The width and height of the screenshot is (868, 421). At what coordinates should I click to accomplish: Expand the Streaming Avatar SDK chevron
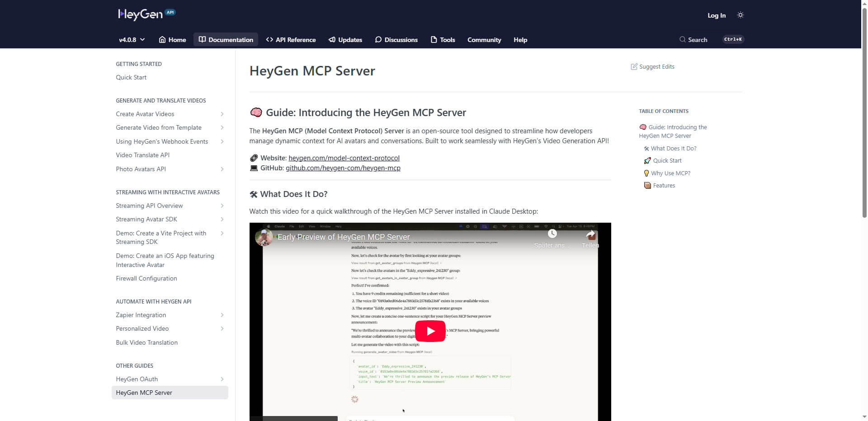(x=222, y=220)
